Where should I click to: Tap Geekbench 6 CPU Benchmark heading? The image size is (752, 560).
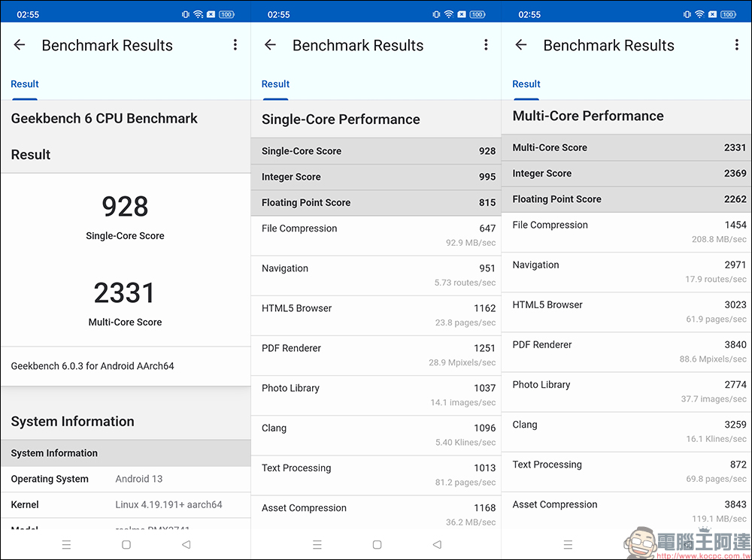pyautogui.click(x=104, y=119)
